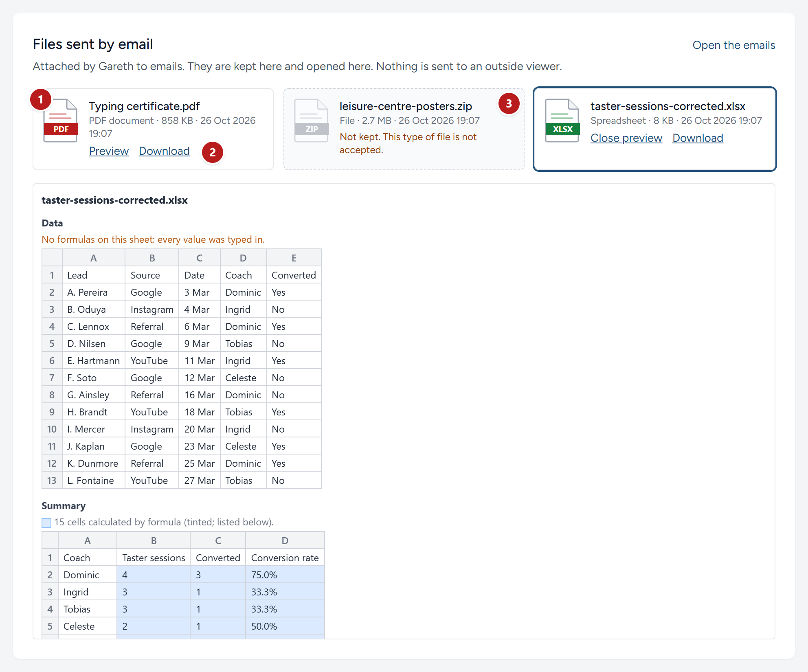The height and width of the screenshot is (672, 808).
Task: Select the Typing certificate.pdf file name
Action: (144, 106)
